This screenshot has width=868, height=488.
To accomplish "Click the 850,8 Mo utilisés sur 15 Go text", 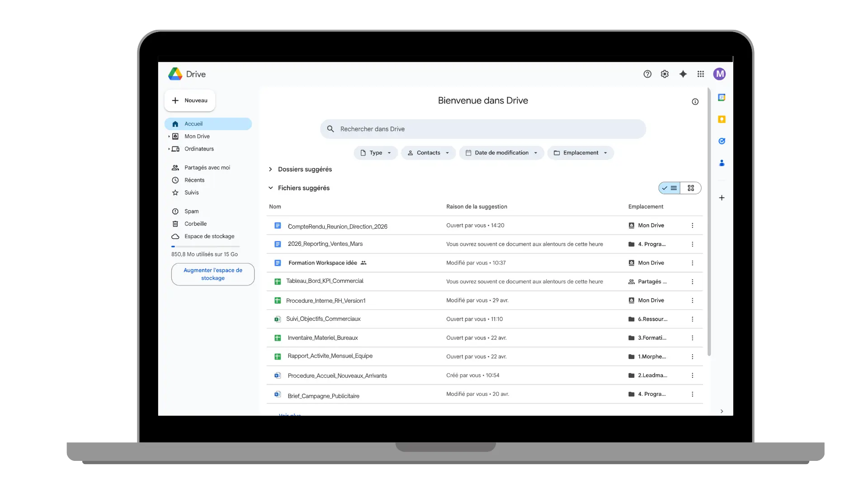I will tap(204, 254).
